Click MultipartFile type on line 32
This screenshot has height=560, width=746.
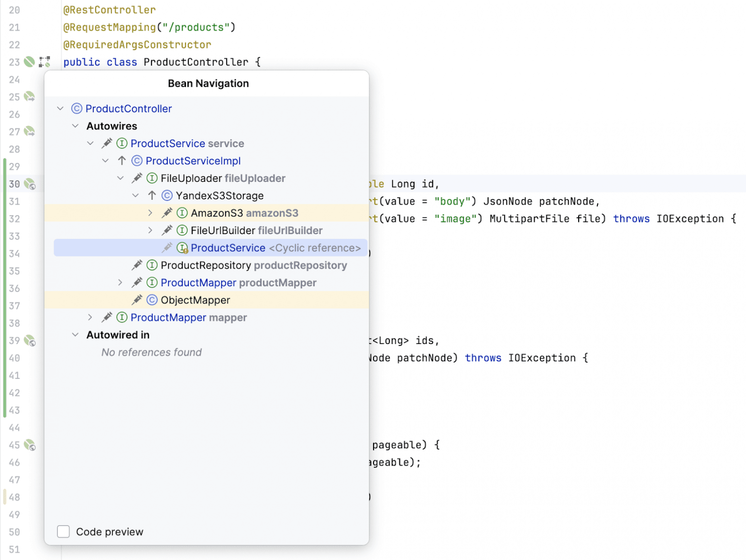529,219
